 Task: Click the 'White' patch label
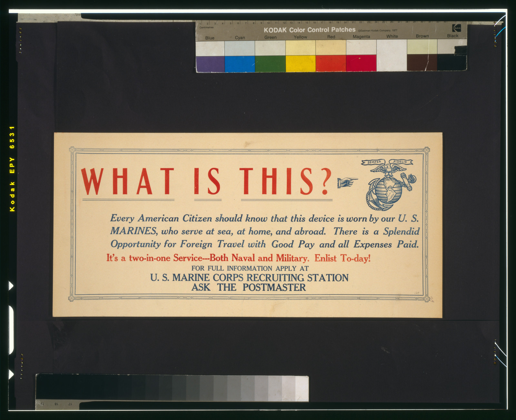(x=392, y=36)
